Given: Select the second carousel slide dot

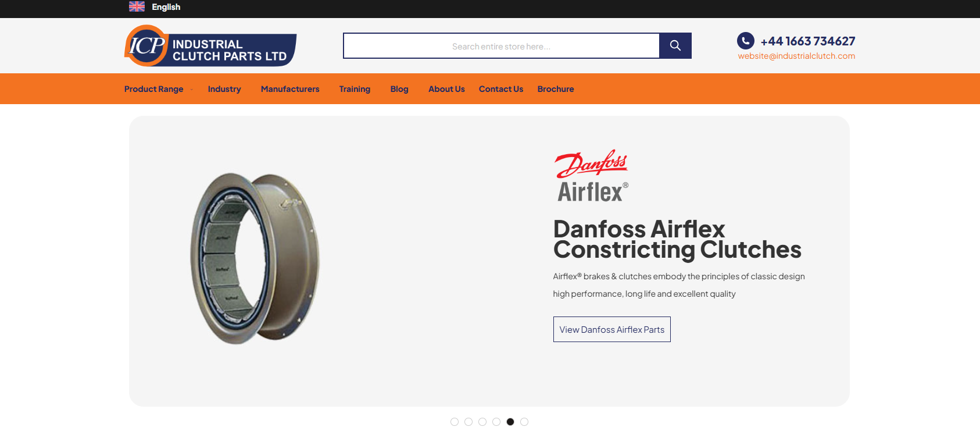Looking at the screenshot, I should click(x=468, y=422).
